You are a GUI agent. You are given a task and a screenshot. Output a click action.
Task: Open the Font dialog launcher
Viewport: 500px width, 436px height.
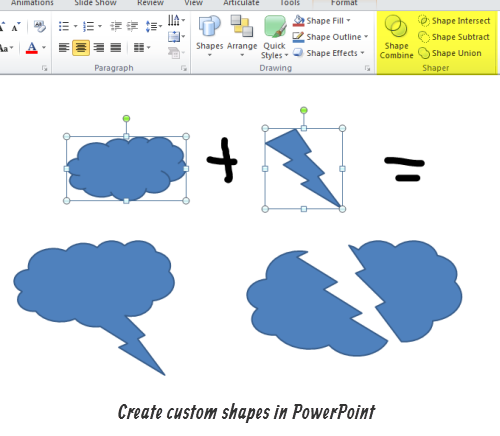(44, 68)
